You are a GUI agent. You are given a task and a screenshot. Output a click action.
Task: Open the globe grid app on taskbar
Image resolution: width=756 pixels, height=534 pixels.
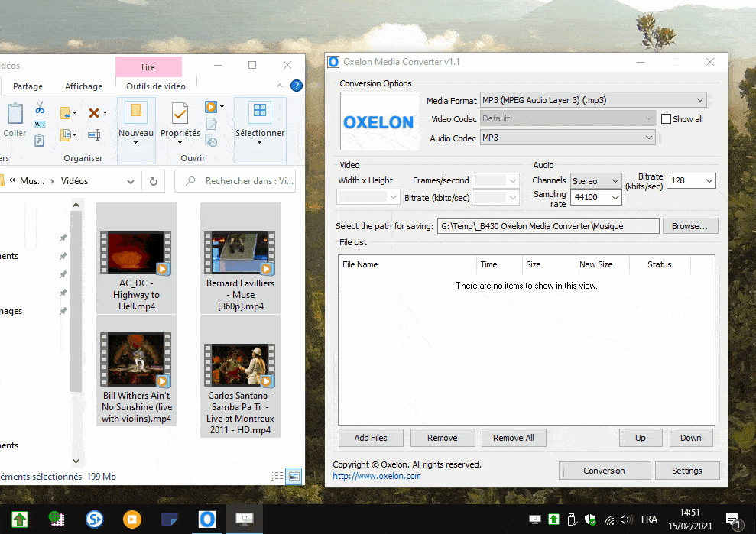click(57, 519)
